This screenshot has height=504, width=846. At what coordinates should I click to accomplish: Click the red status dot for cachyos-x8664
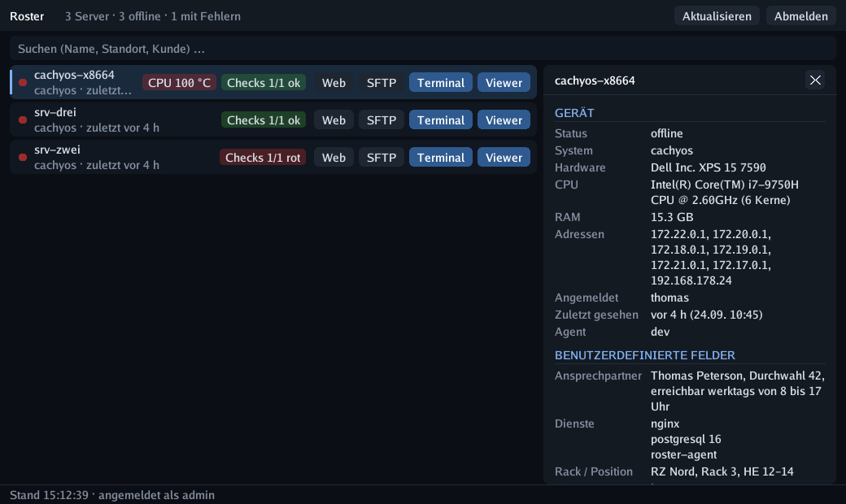click(x=23, y=82)
